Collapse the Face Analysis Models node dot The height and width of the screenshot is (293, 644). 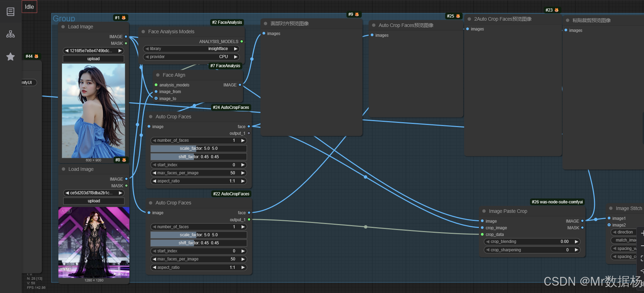click(x=143, y=32)
